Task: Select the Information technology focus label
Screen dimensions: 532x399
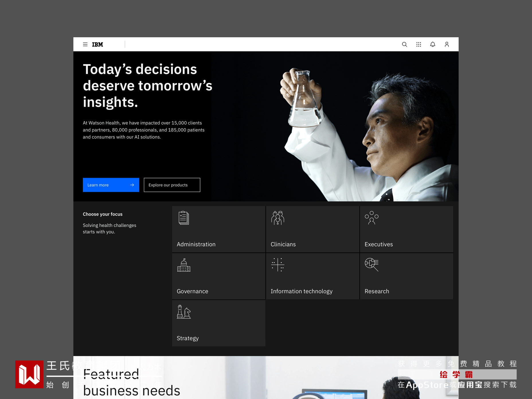Action: [302, 291]
